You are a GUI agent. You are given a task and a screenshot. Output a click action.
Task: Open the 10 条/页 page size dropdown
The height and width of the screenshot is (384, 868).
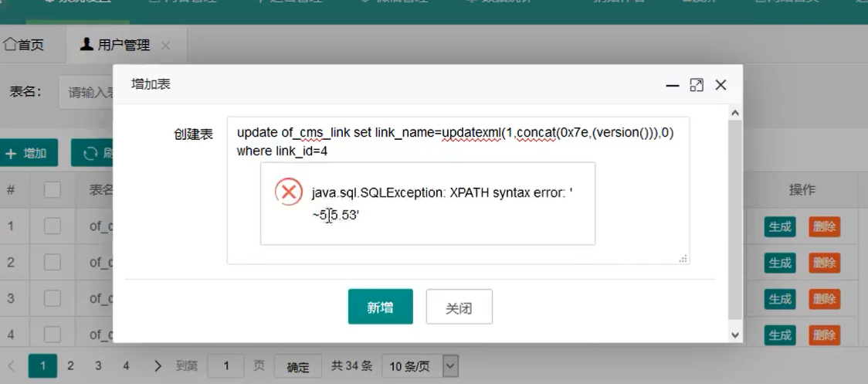coord(420,366)
